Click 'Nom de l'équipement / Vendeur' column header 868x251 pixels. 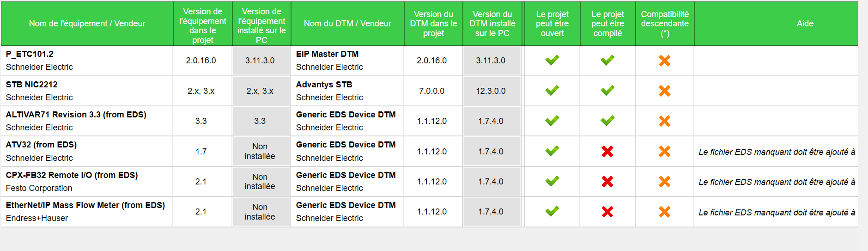pos(87,24)
